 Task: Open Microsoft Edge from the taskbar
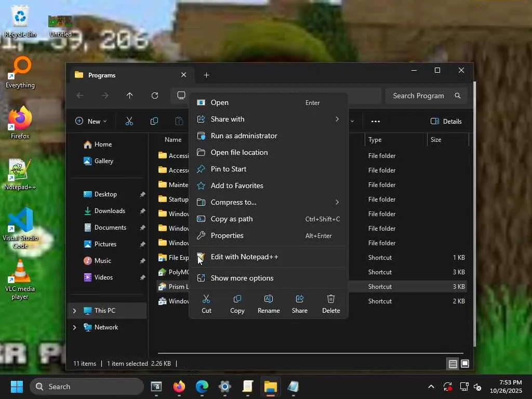pyautogui.click(x=202, y=387)
